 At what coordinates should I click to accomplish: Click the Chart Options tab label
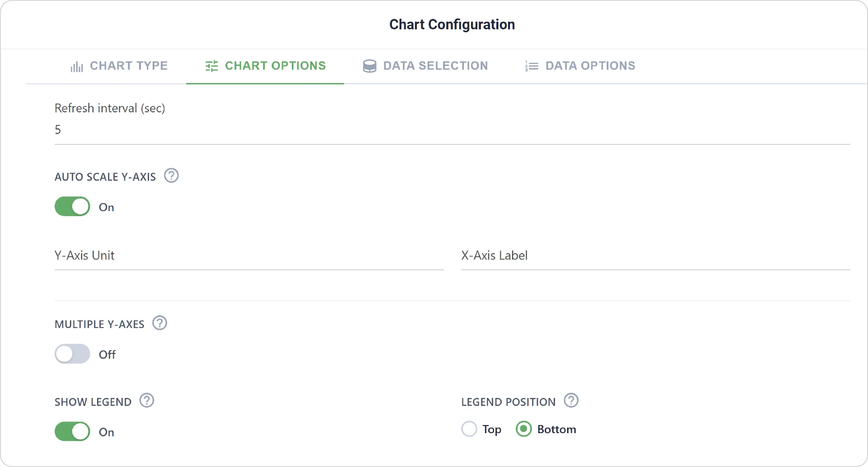pos(275,66)
